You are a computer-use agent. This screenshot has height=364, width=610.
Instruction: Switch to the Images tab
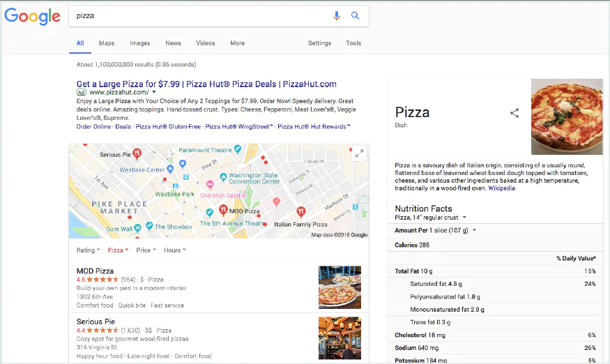tap(140, 43)
